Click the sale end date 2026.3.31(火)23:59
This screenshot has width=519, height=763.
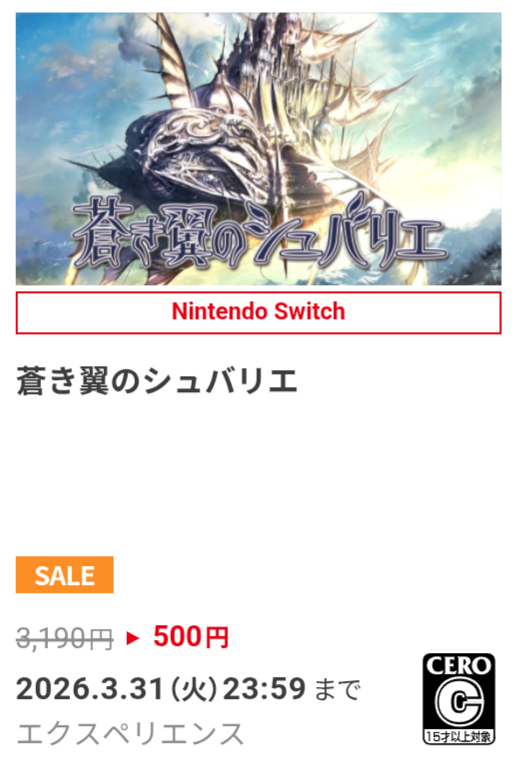[161, 689]
